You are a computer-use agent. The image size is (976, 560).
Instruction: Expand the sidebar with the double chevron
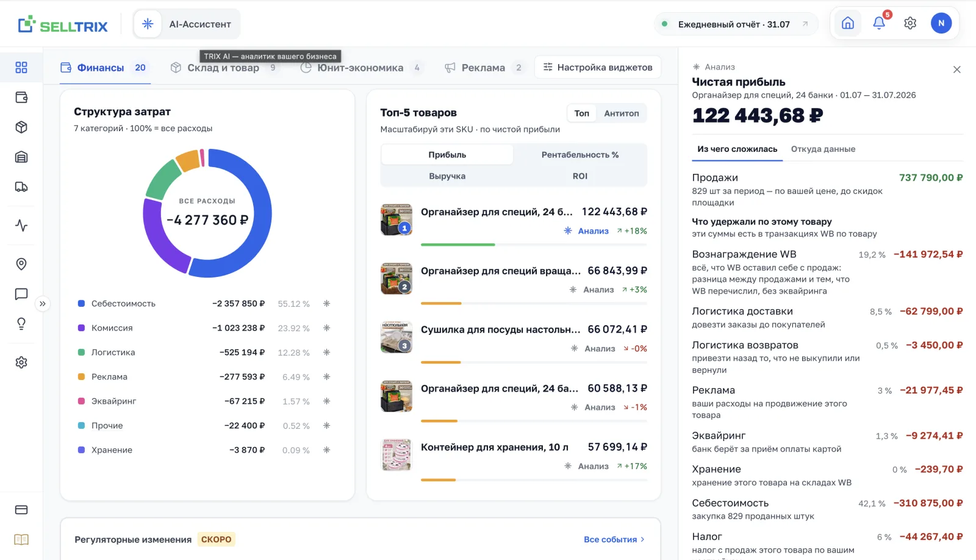click(42, 304)
